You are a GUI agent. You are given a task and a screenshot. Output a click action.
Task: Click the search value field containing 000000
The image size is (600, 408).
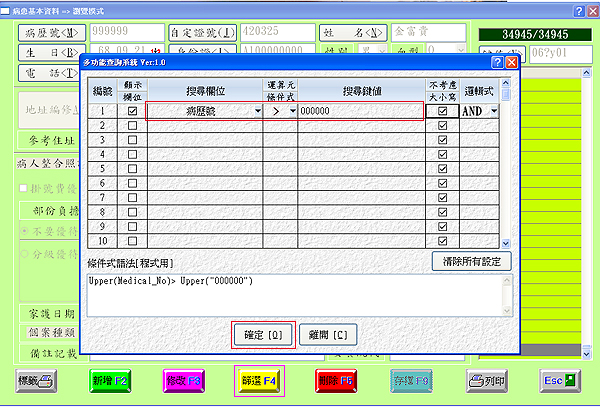pyautogui.click(x=360, y=112)
